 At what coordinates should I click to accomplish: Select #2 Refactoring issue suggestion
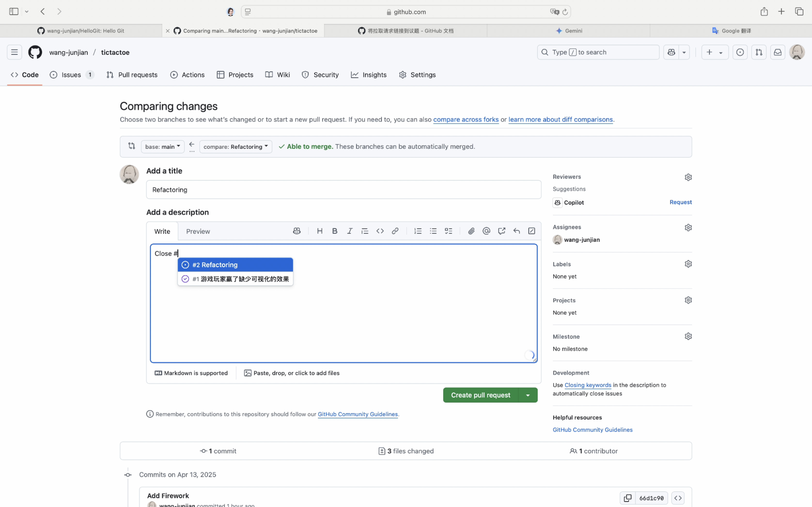point(235,265)
